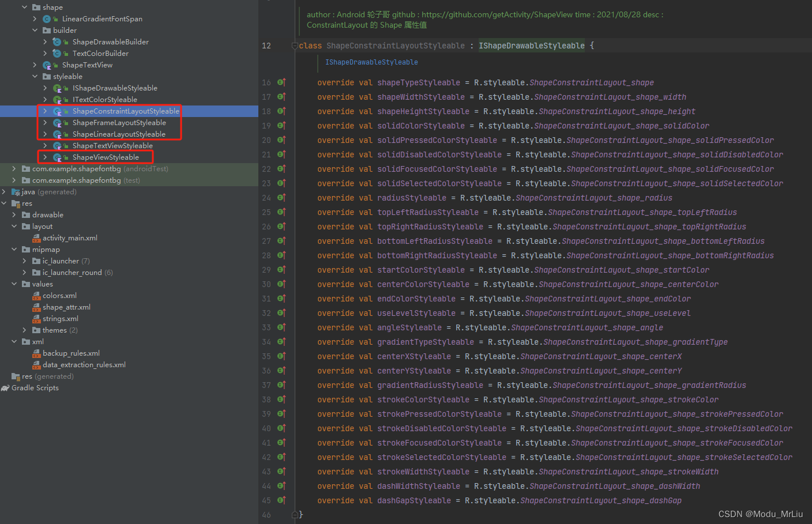
Task: Collapse the mipmap folder
Action: [x=14, y=250]
